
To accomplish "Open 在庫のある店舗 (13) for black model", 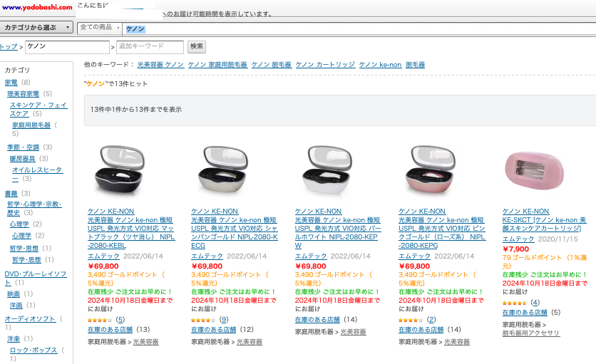I will (110, 330).
